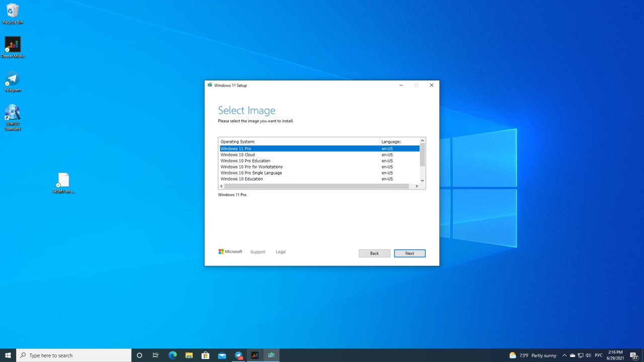Open the Recycle Bin desktop icon

click(13, 14)
